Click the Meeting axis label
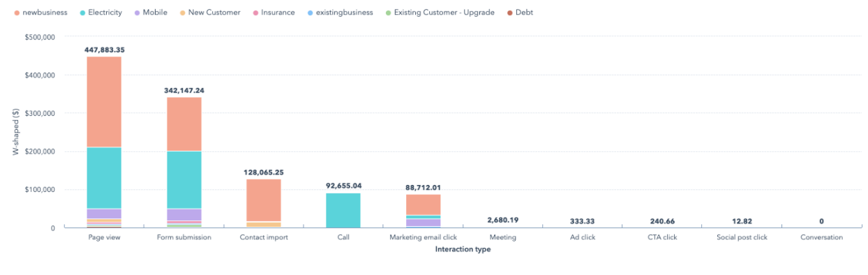The height and width of the screenshot is (275, 868). [503, 237]
